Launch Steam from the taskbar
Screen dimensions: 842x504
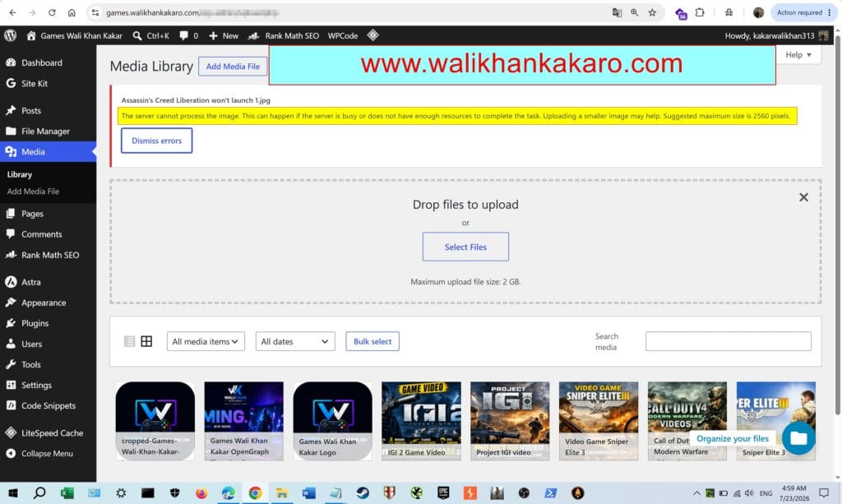(x=363, y=492)
